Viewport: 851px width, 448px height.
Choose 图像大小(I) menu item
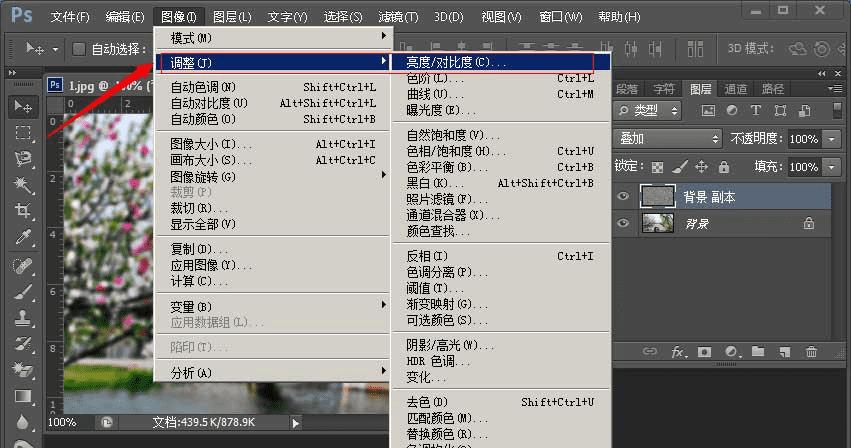tap(273, 144)
